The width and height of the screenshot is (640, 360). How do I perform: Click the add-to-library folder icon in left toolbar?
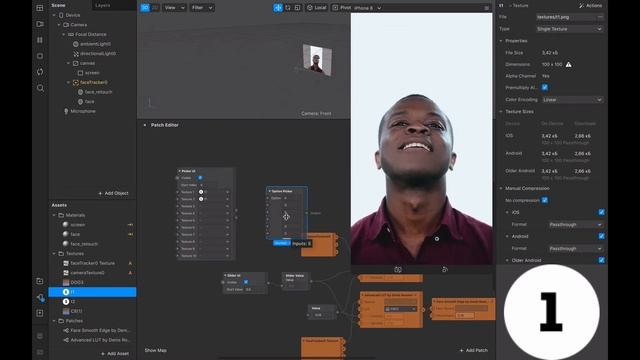(40, 281)
